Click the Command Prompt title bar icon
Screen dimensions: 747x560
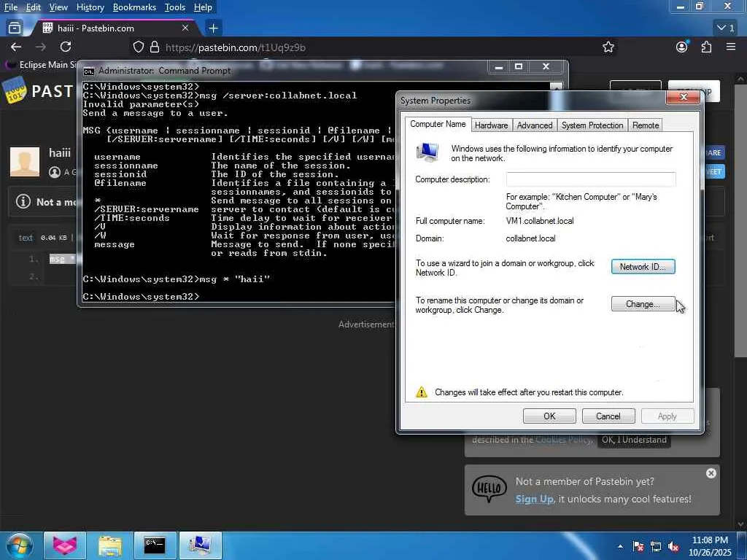[88, 71]
